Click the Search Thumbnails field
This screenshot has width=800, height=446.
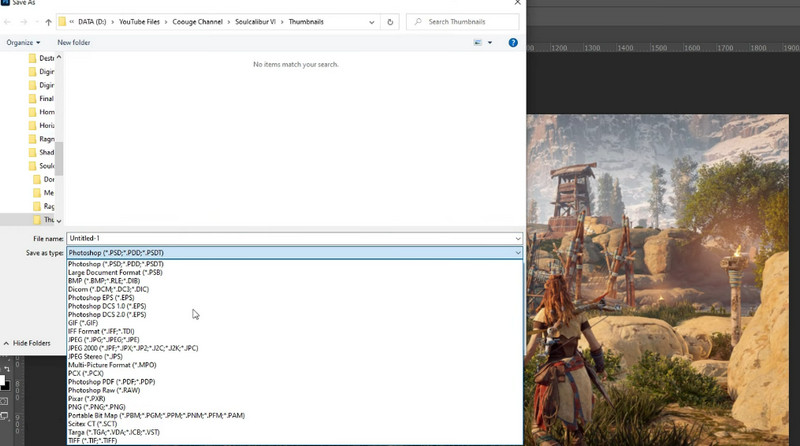pos(463,22)
